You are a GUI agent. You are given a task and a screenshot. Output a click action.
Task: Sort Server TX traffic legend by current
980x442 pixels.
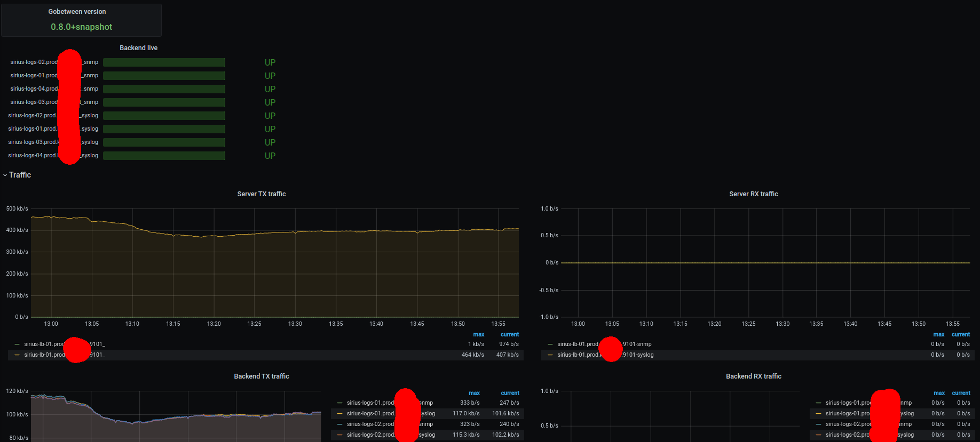point(510,335)
